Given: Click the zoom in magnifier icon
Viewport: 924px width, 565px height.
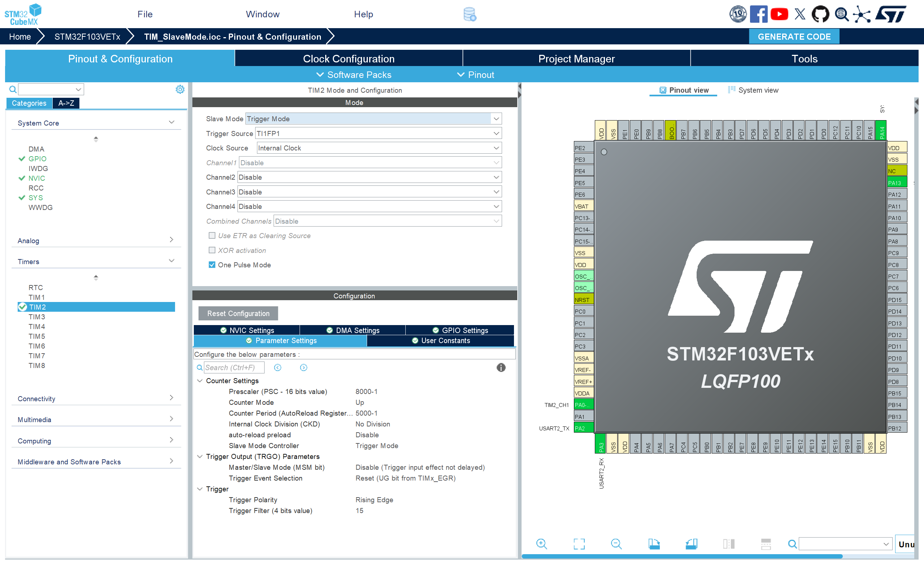Looking at the screenshot, I should click(541, 544).
